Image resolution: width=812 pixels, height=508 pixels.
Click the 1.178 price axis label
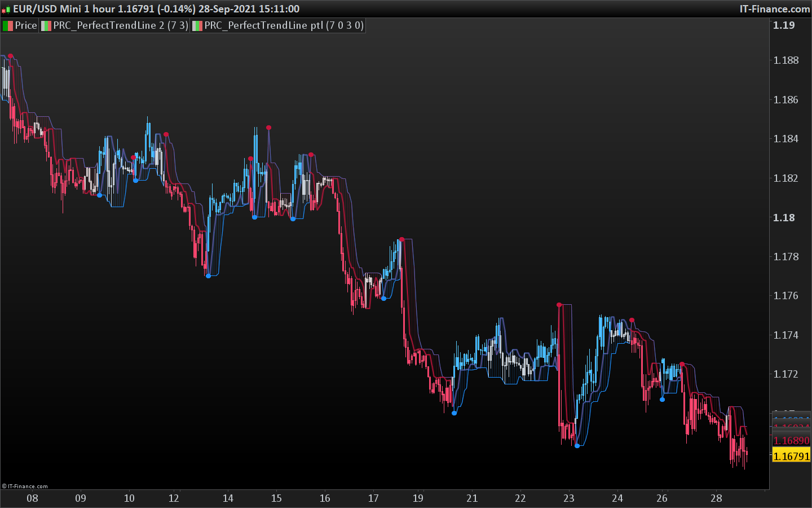tap(786, 257)
